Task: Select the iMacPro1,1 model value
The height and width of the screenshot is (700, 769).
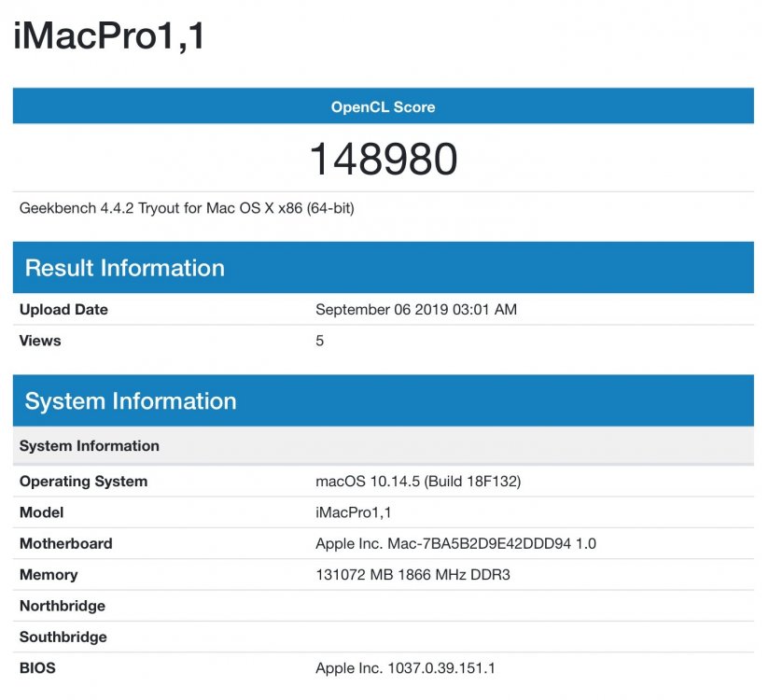Action: tap(354, 512)
